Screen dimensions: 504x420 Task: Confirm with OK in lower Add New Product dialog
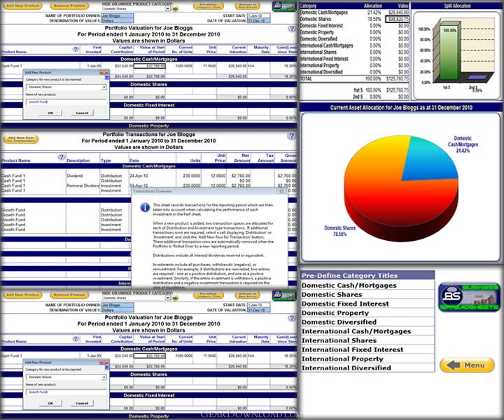[50, 403]
